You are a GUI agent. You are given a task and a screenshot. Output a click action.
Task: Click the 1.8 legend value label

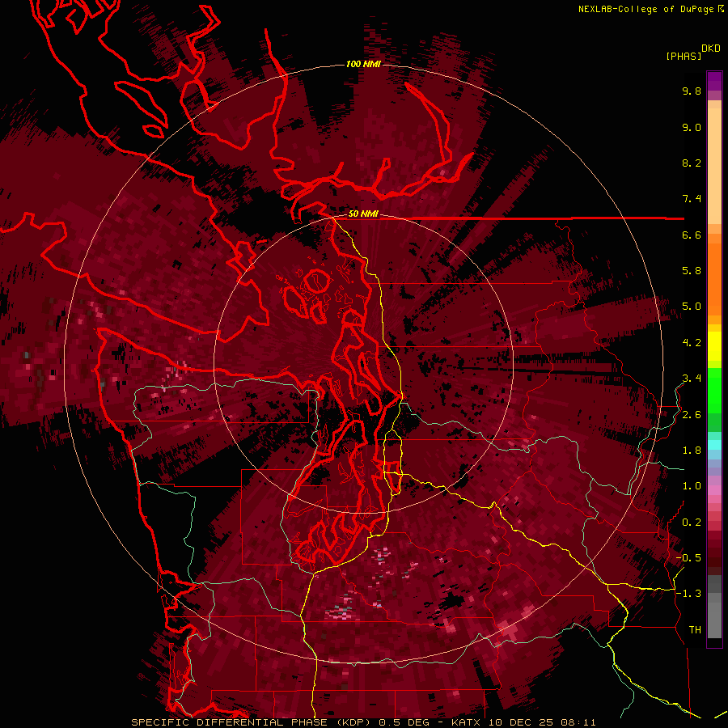point(692,451)
